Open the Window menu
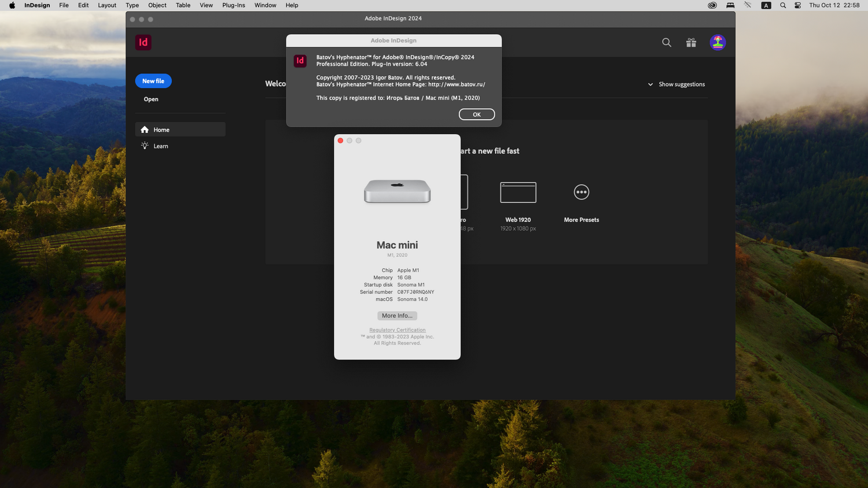The height and width of the screenshot is (488, 868). pos(265,5)
